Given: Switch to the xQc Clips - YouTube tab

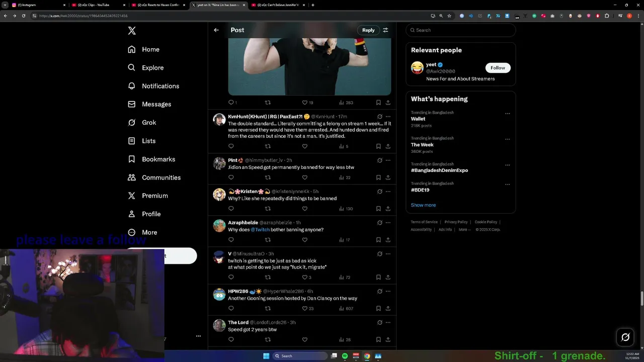Looking at the screenshot, I should pos(98,5).
